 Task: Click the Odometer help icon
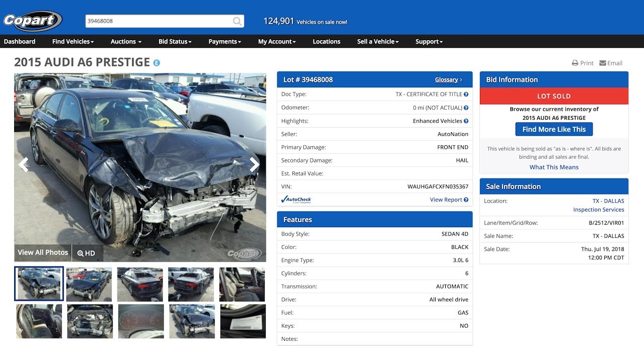click(466, 108)
